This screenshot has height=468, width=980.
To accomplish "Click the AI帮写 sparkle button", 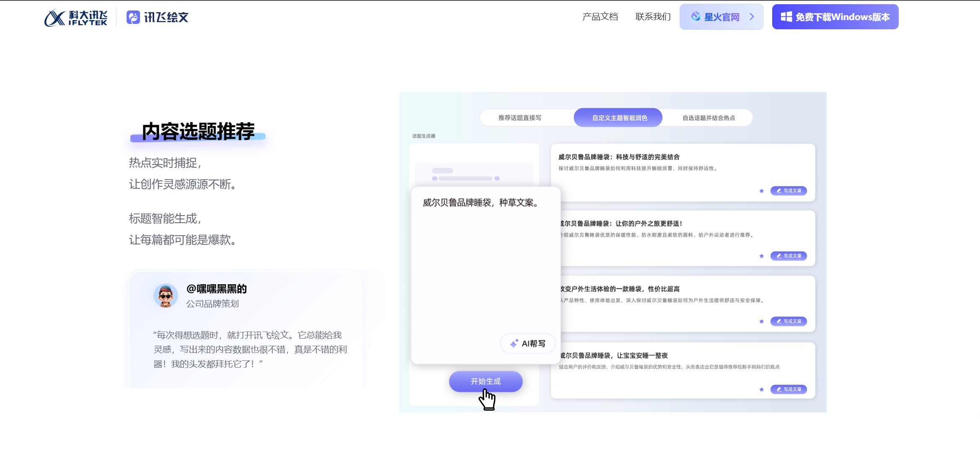I will point(528,344).
